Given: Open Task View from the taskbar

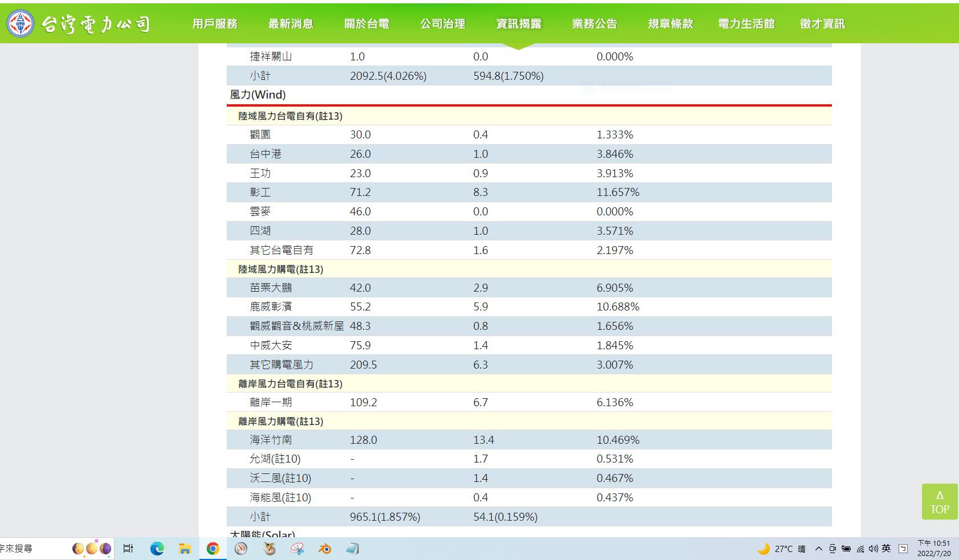Looking at the screenshot, I should [128, 549].
